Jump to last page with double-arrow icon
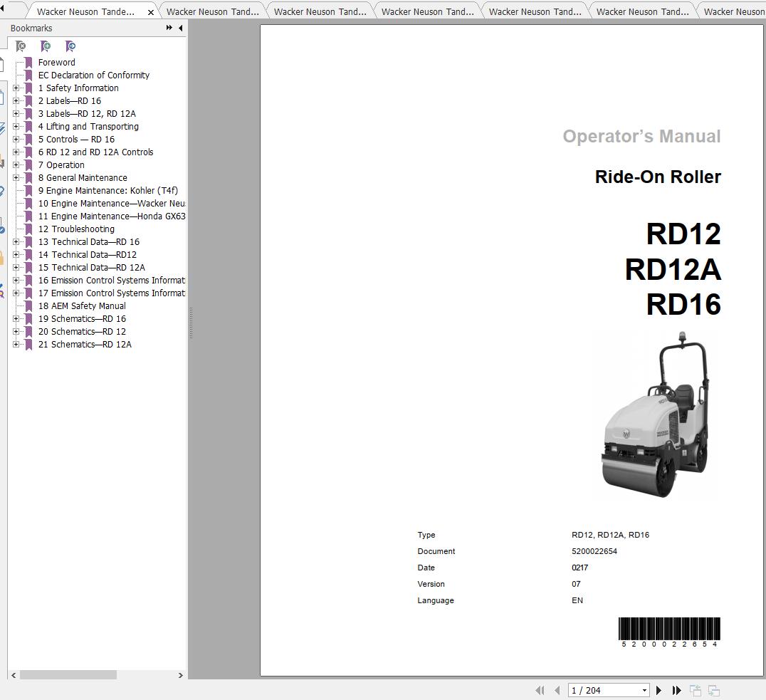This screenshot has height=700, width=766. (x=676, y=690)
